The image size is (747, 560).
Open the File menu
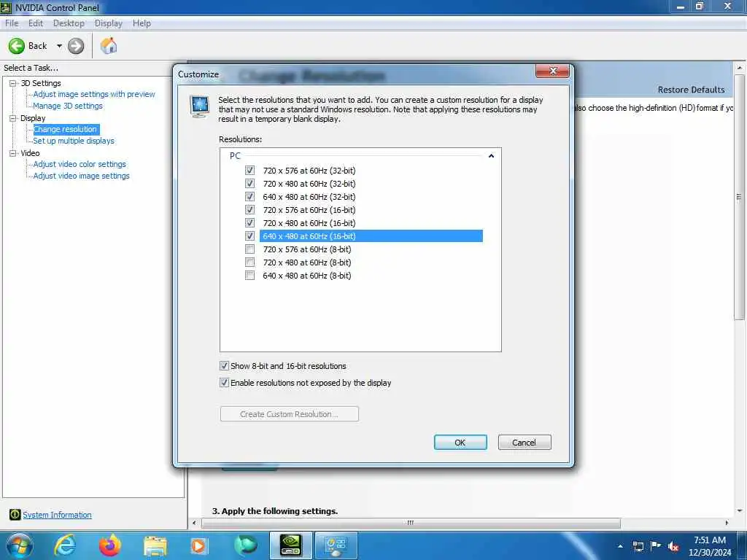click(x=12, y=23)
